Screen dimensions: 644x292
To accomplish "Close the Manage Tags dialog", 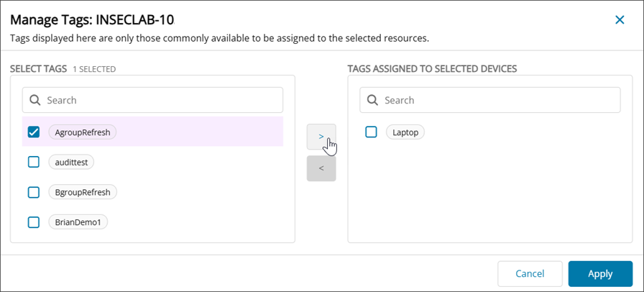I will [620, 19].
